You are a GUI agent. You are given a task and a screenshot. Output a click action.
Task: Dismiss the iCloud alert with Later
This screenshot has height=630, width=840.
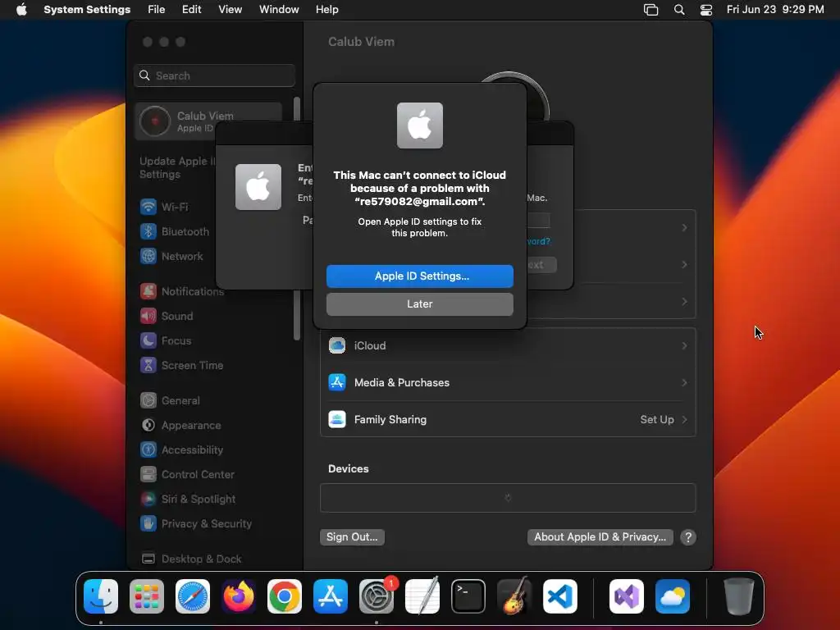(419, 304)
